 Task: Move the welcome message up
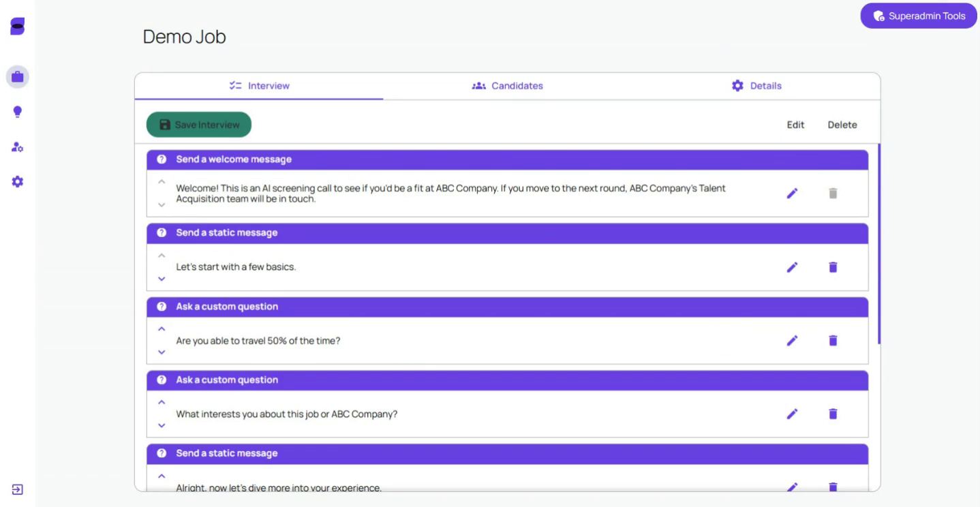coord(162,182)
